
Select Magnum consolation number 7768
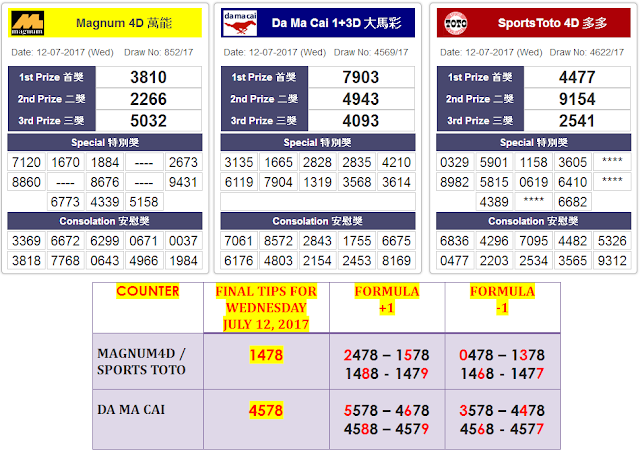65,260
